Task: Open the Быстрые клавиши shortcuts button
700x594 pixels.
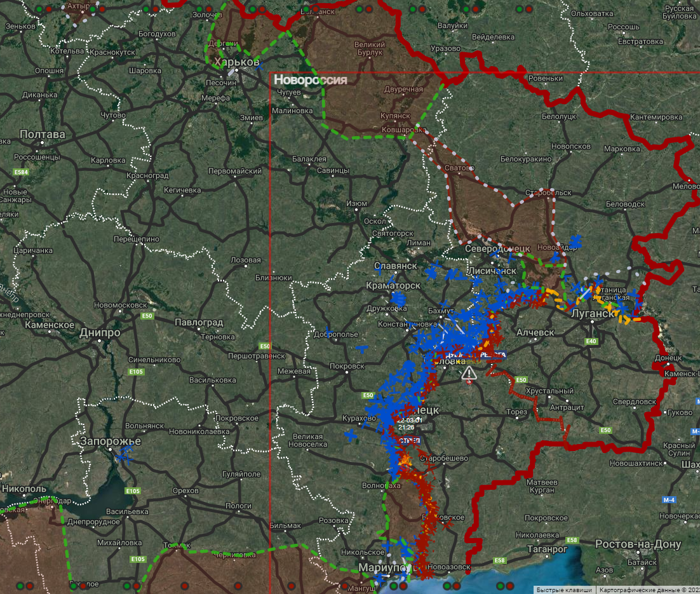Action: coord(564,590)
